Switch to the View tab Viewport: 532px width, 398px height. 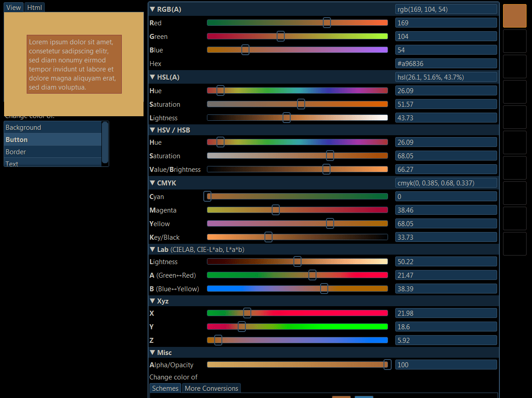point(14,7)
